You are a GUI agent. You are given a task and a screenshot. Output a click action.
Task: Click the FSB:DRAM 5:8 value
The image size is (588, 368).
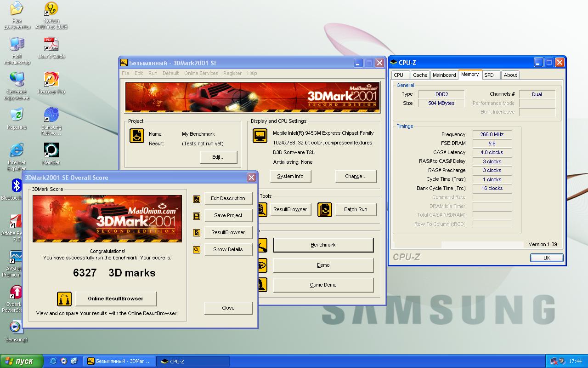coord(492,144)
